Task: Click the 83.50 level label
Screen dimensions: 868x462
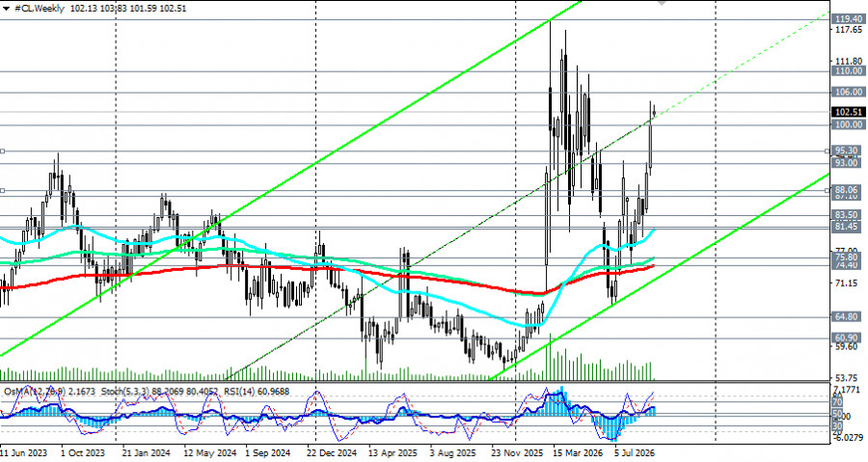Action: click(x=849, y=215)
